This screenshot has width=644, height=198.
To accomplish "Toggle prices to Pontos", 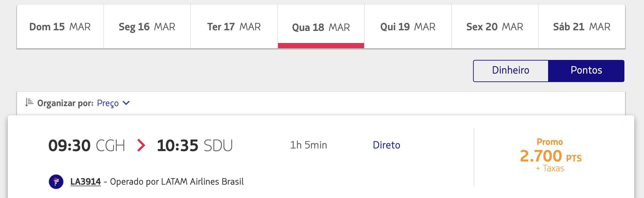I will click(586, 71).
